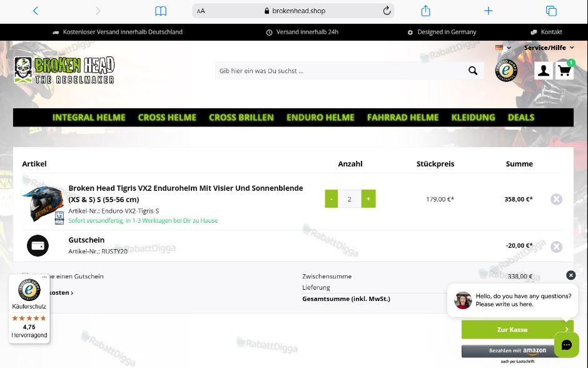
Task: Show the Safari tab overview
Action: 551,11
